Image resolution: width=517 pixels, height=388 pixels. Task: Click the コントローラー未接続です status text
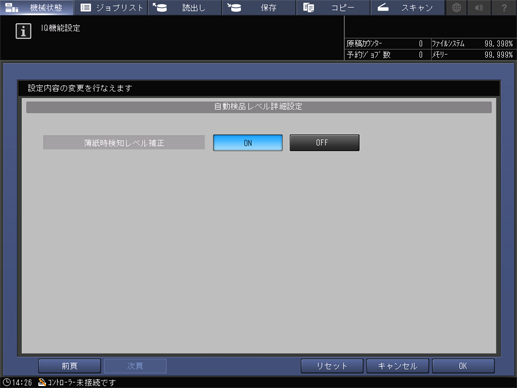(x=82, y=382)
